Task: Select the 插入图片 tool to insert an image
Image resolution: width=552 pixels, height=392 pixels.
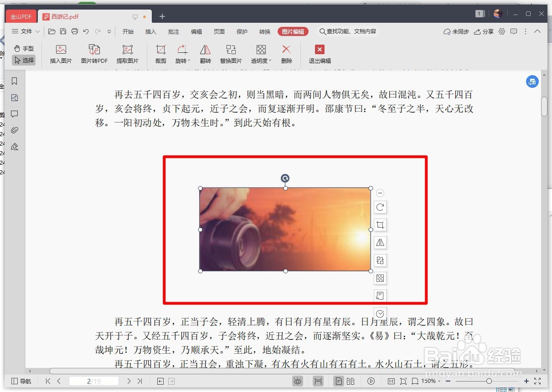Action: [x=60, y=53]
